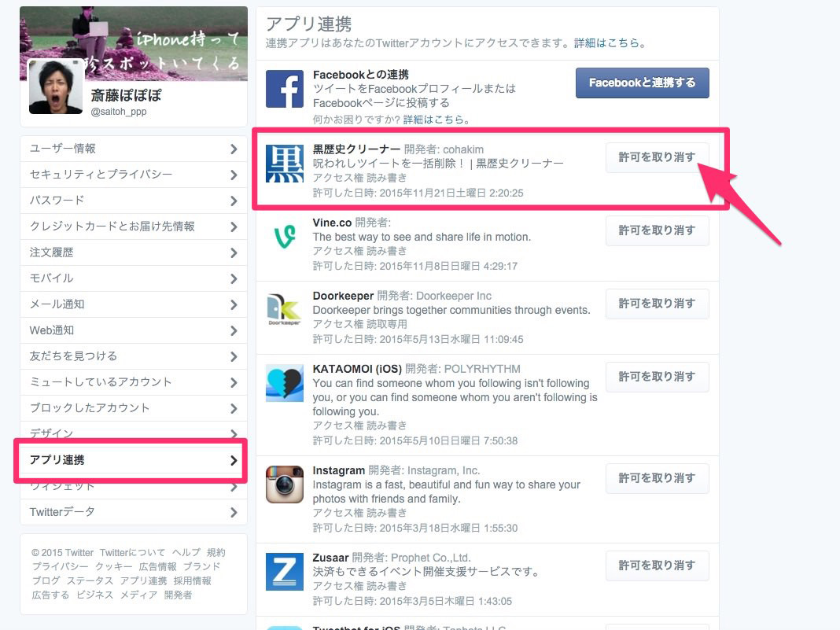Viewport: 840px width, 630px height.
Task: Expand クレジットカードとお届け先情報 chevron arrow
Action: (x=234, y=227)
